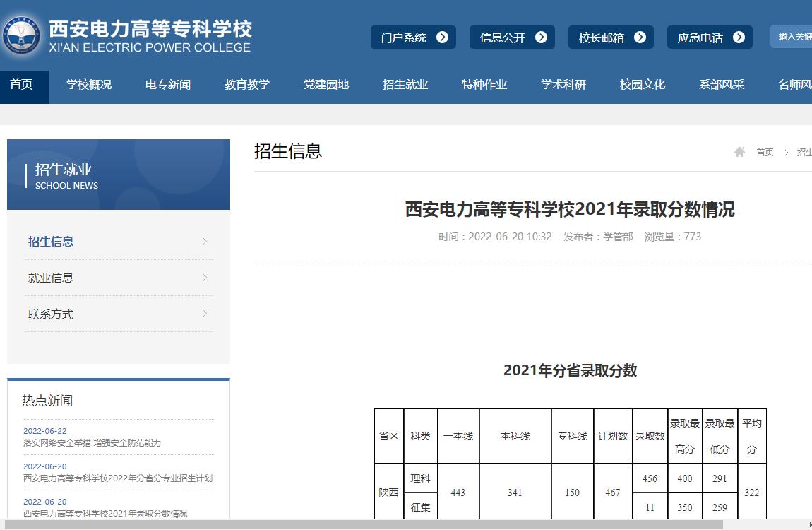Click the 2021年分省录取分数 heading
The width and height of the screenshot is (812, 530).
coord(570,370)
